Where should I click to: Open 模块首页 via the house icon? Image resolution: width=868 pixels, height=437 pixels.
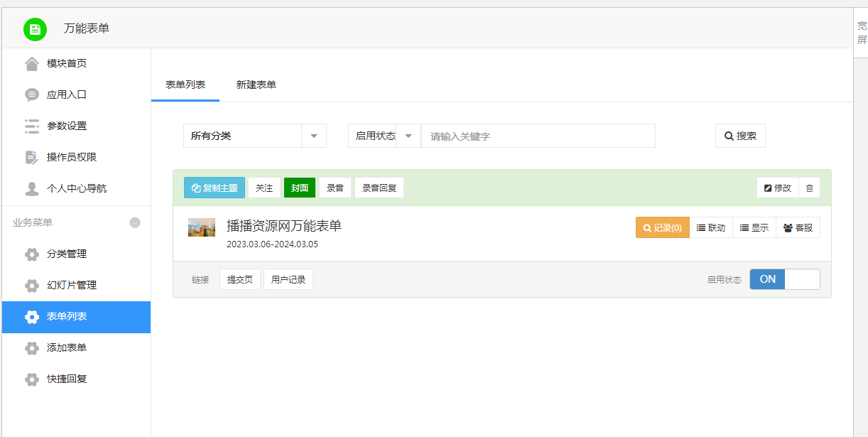(x=32, y=64)
